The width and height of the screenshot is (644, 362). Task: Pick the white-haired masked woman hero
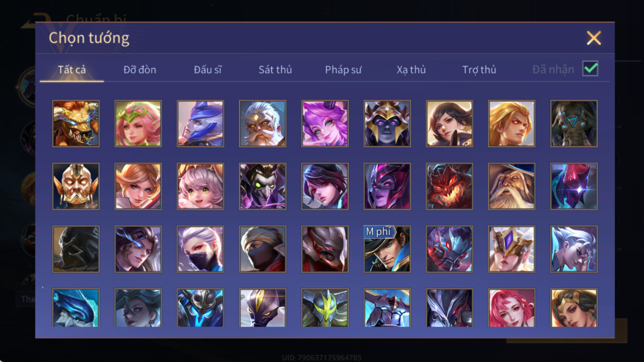200,249
